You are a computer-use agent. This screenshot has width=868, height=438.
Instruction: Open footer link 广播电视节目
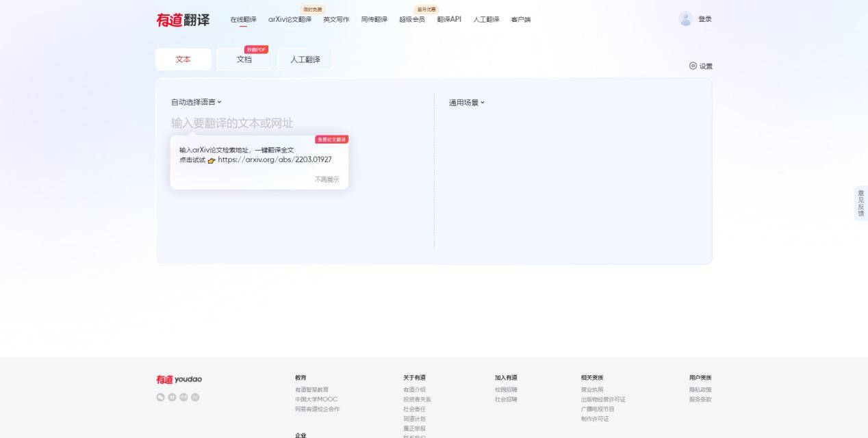tap(598, 409)
